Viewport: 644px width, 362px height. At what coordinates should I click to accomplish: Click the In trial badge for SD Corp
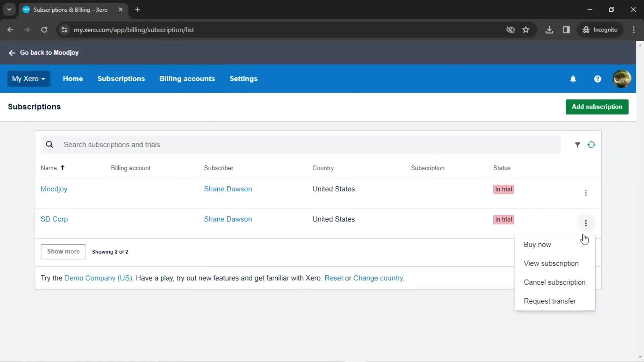click(x=503, y=220)
